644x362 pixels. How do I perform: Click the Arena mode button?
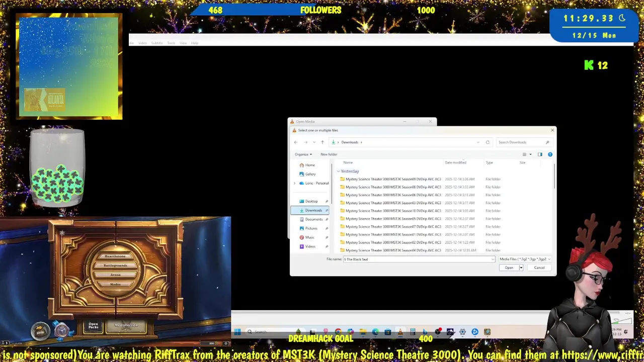click(x=115, y=275)
